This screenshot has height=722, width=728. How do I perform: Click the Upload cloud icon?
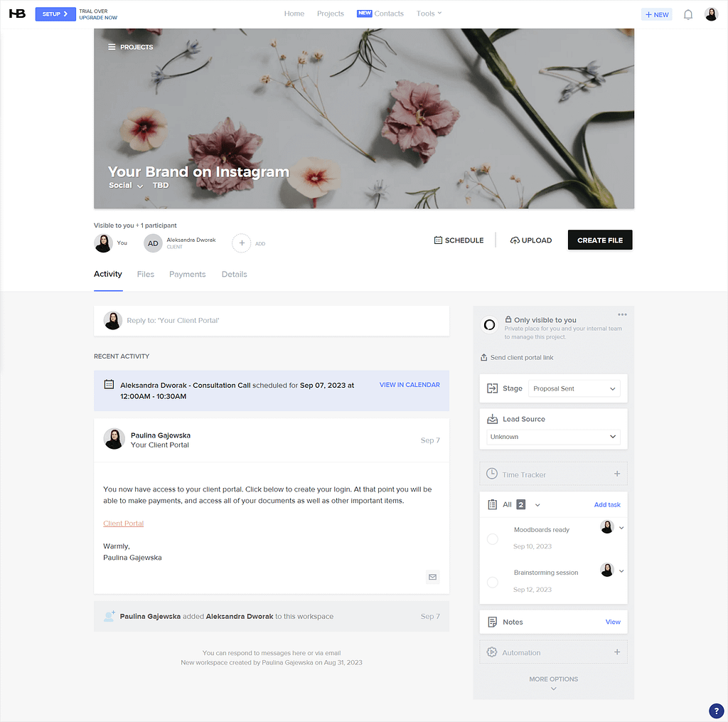515,240
